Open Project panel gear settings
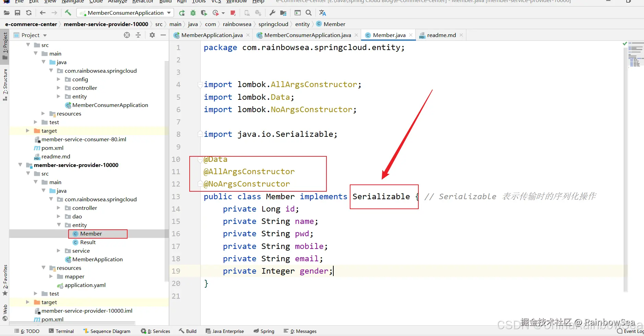 click(152, 35)
